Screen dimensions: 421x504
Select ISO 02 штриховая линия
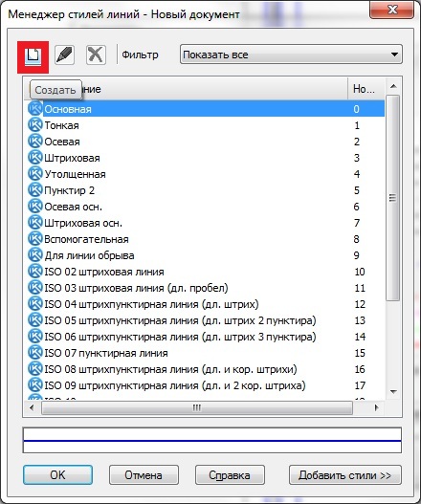coord(206,272)
